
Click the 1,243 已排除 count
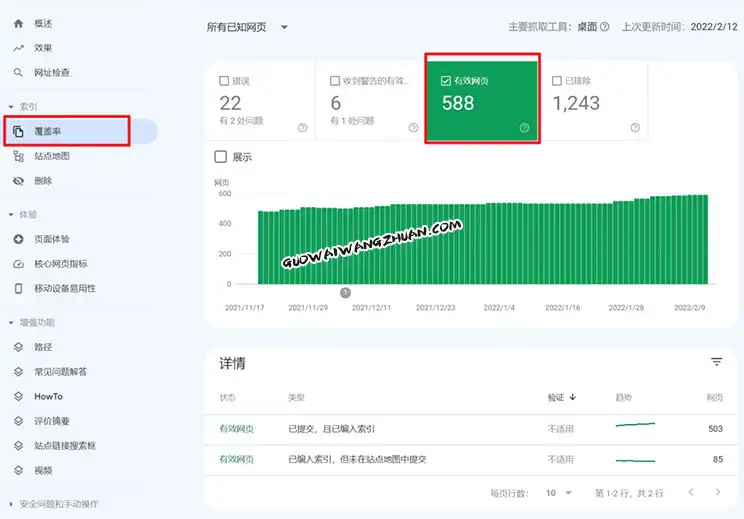(576, 103)
